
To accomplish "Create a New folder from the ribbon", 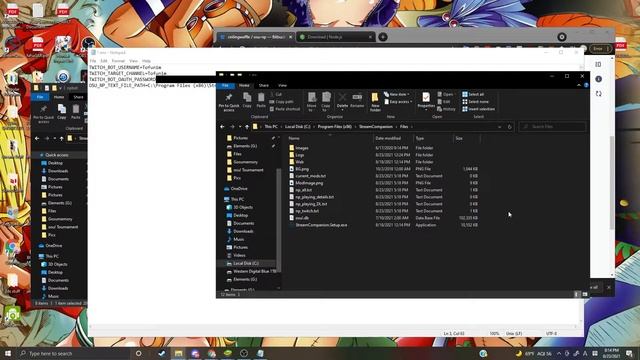I will 375,102.
